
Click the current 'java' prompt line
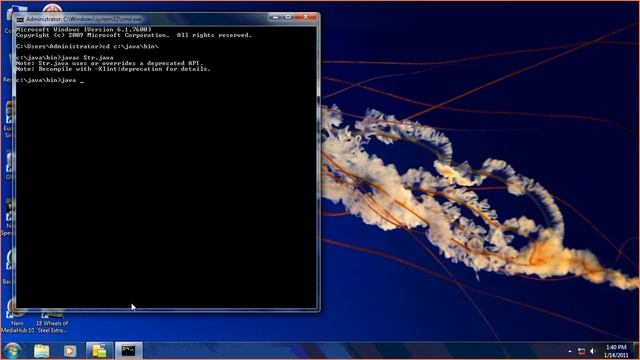pos(50,80)
